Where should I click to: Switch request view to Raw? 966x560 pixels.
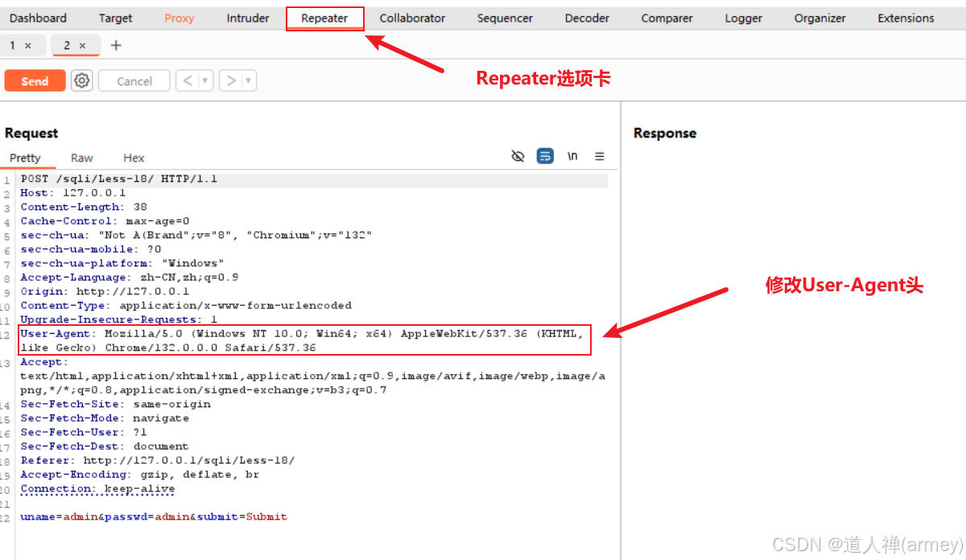click(x=81, y=158)
